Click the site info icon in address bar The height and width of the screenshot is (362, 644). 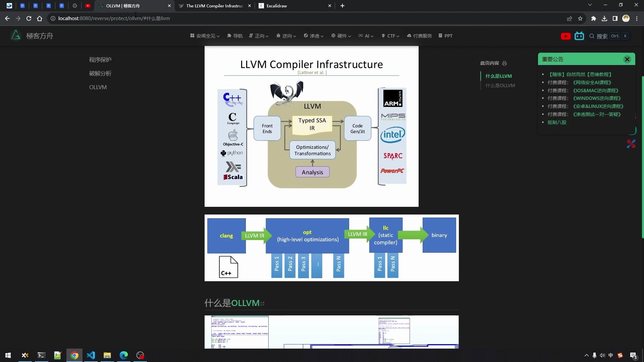coord(53,18)
